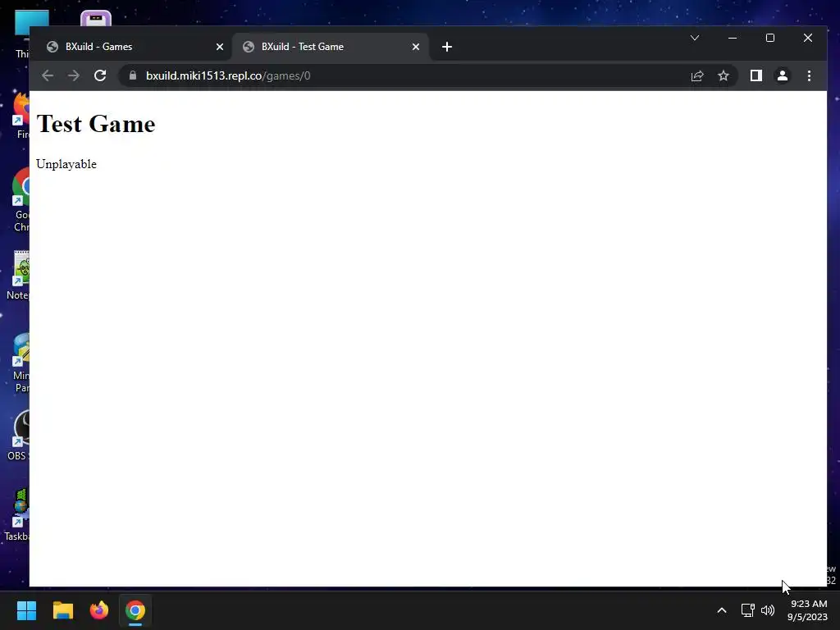Open network status tray icon

[x=747, y=610]
